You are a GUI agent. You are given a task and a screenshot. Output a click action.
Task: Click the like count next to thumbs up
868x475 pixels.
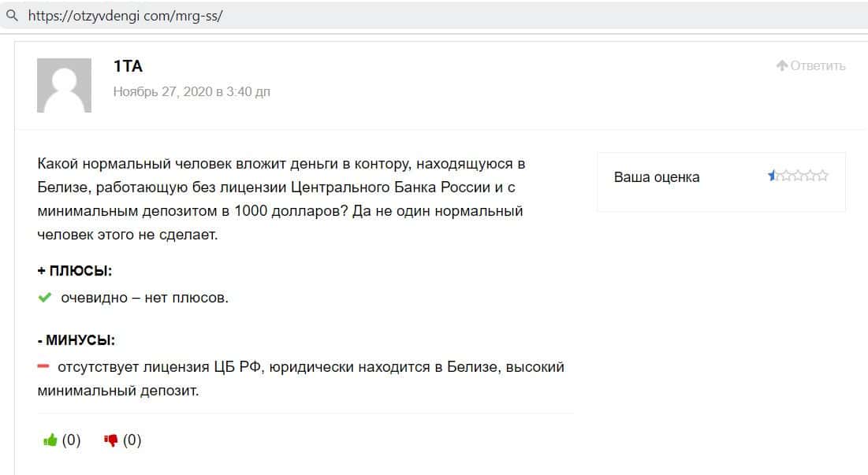pyautogui.click(x=72, y=440)
